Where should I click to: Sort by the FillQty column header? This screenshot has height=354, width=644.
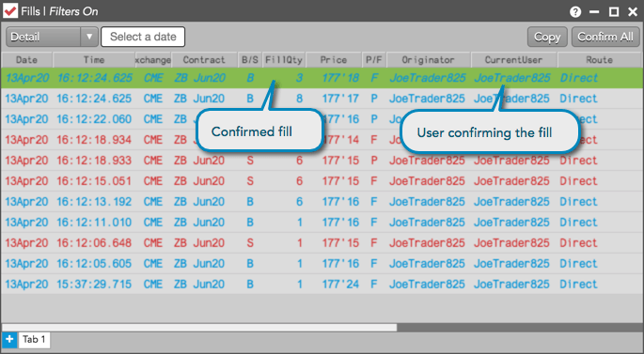tap(284, 60)
